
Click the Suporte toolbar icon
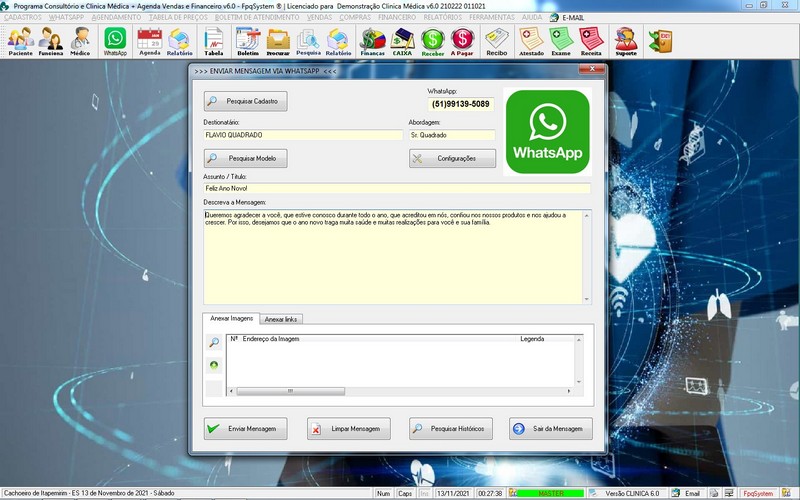click(x=626, y=40)
